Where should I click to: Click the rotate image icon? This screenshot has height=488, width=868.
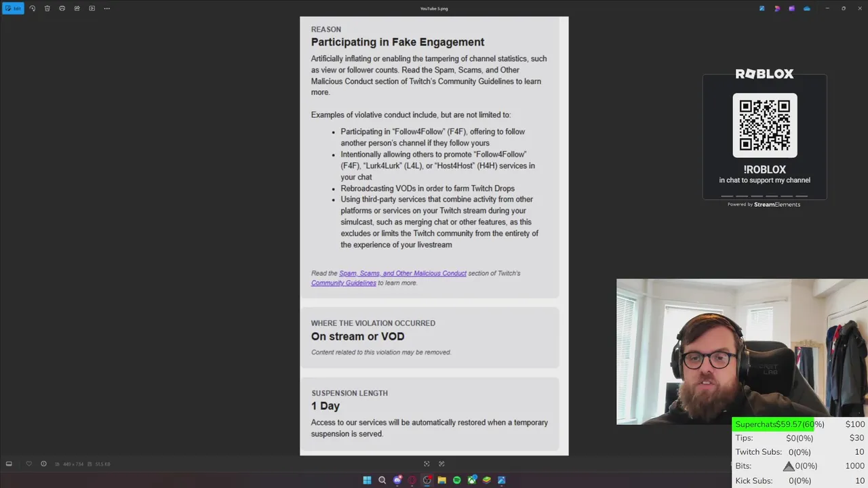pyautogui.click(x=32, y=8)
